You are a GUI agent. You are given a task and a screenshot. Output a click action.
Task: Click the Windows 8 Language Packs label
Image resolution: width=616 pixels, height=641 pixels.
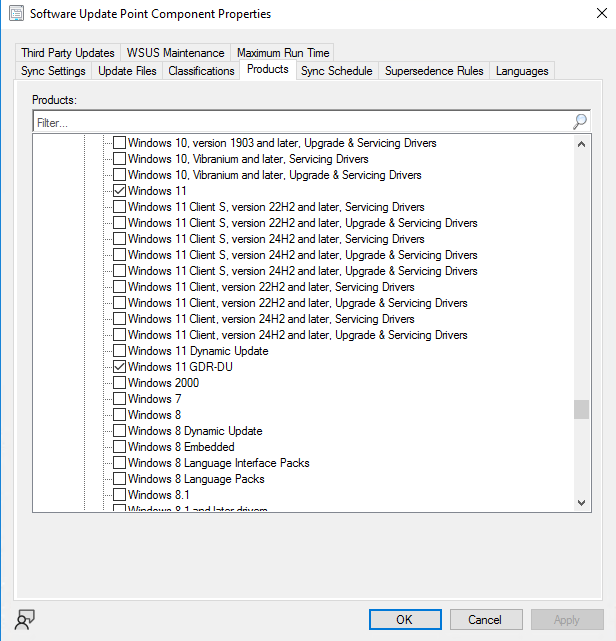point(196,479)
